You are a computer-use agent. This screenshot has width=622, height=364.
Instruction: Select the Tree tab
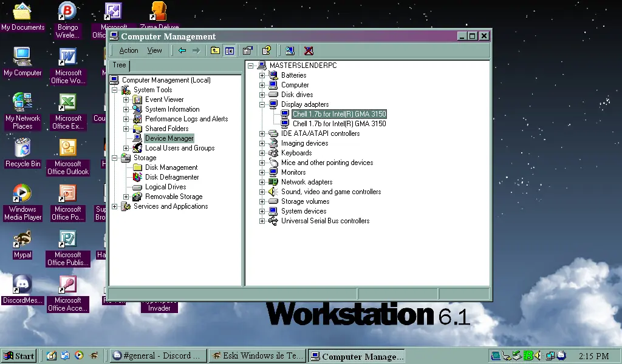click(x=119, y=65)
